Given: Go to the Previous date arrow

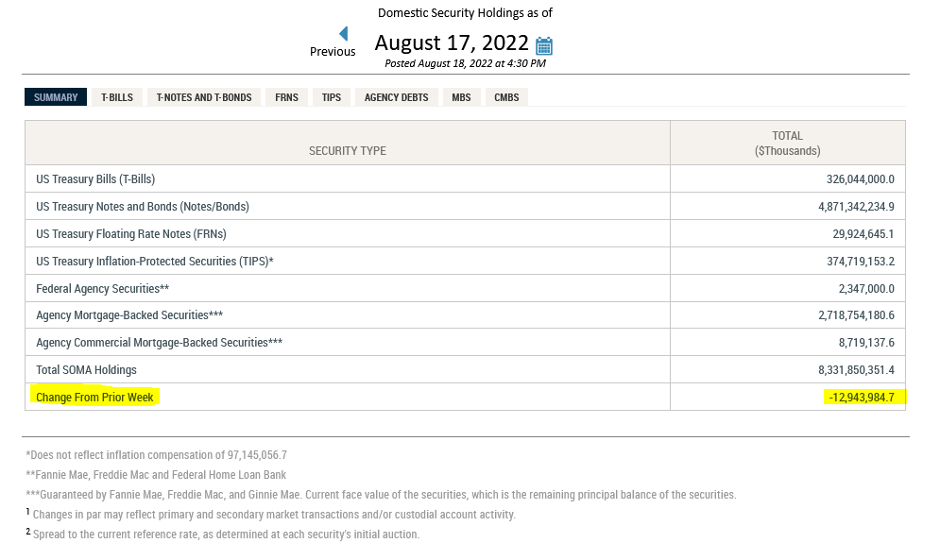Looking at the screenshot, I should point(344,34).
